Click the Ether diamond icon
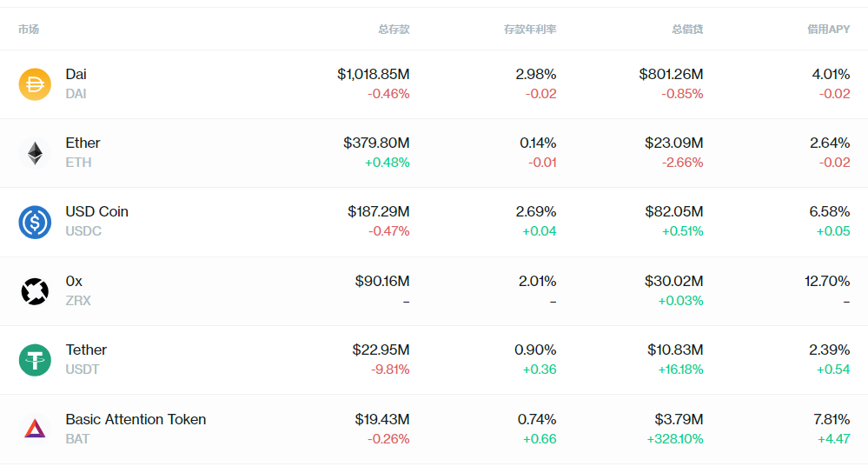 point(35,153)
